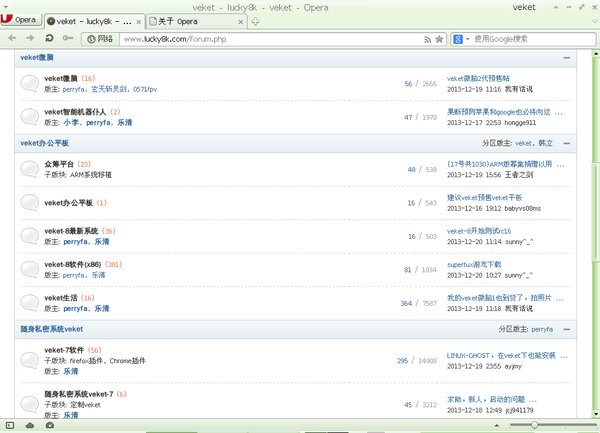The height and width of the screenshot is (433, 600).
Task: Open moderator 小李 profile link
Action: point(71,122)
